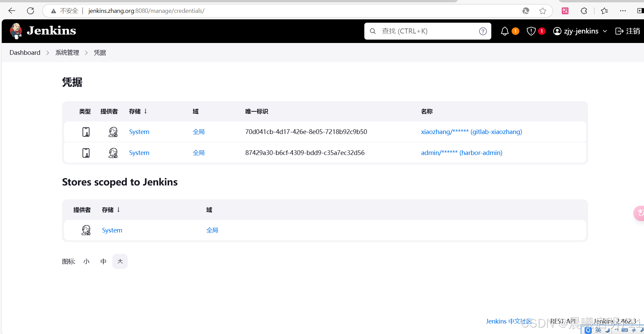Click the 类型 column header

[85, 112]
